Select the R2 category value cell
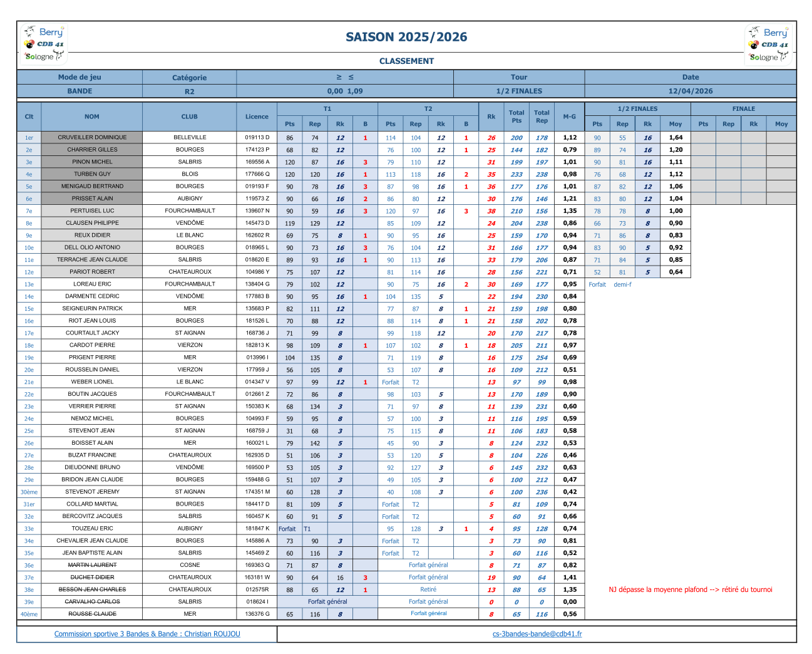Screen dimensions: 812x654 tap(189, 91)
